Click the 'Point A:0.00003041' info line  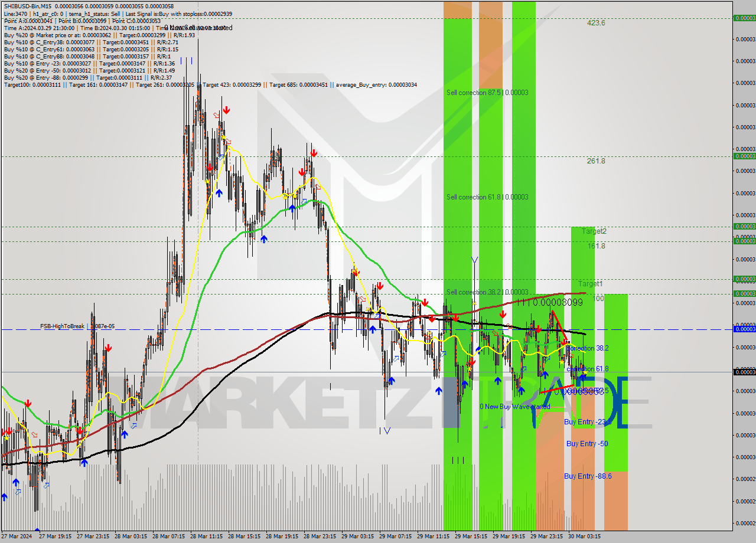(x=82, y=21)
